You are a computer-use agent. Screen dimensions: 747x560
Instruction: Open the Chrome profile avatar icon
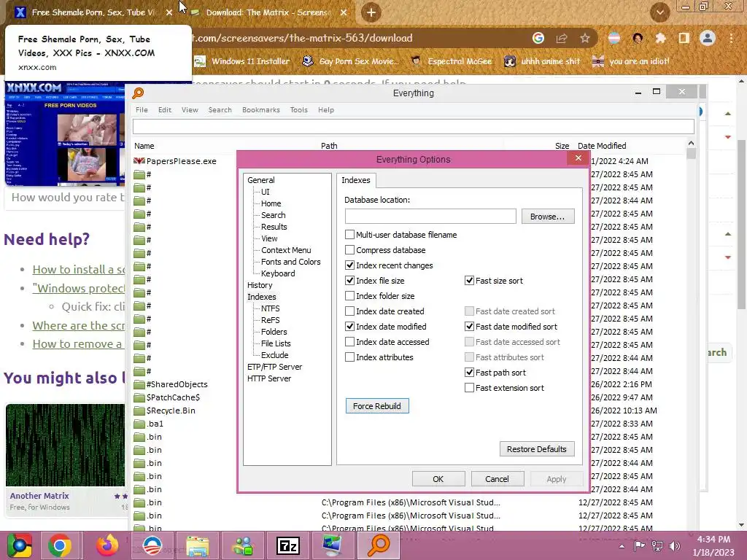(708, 38)
